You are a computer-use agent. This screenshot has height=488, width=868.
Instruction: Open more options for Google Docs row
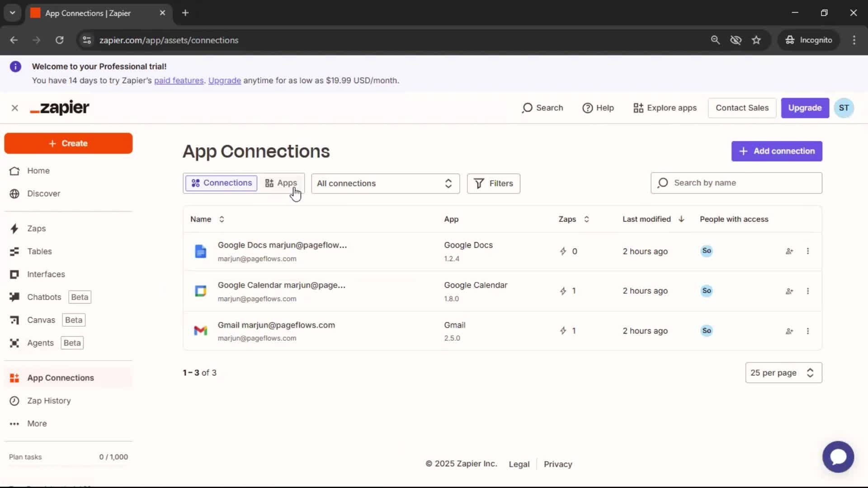point(808,251)
